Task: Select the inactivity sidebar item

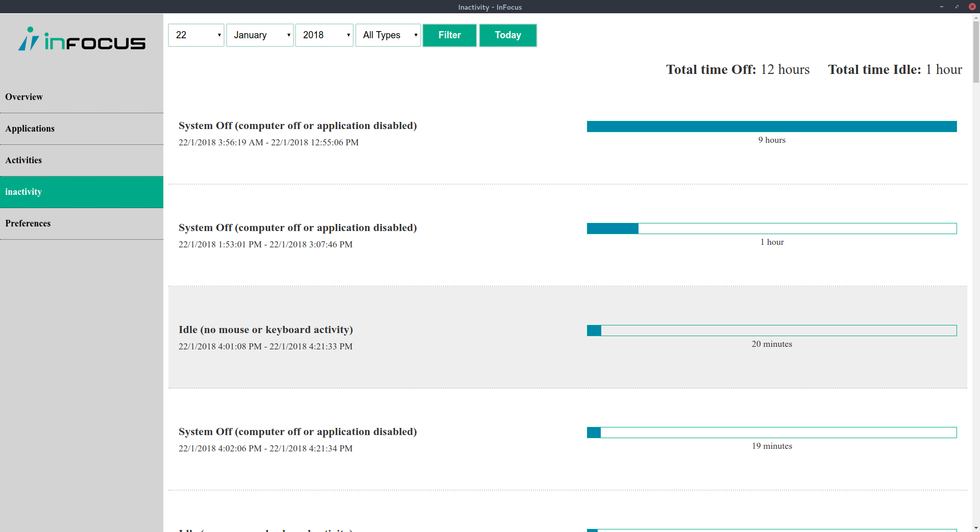Action: tap(82, 192)
